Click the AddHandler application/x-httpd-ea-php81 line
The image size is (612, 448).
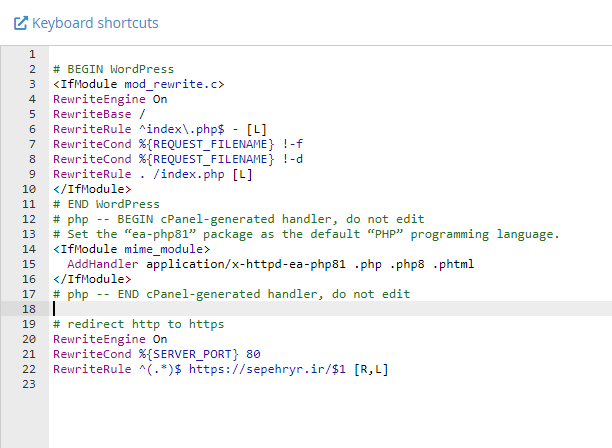coord(271,264)
